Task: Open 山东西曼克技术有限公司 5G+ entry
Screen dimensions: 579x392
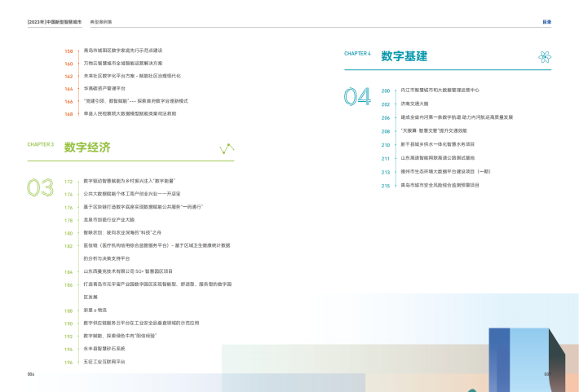Action: click(x=128, y=271)
